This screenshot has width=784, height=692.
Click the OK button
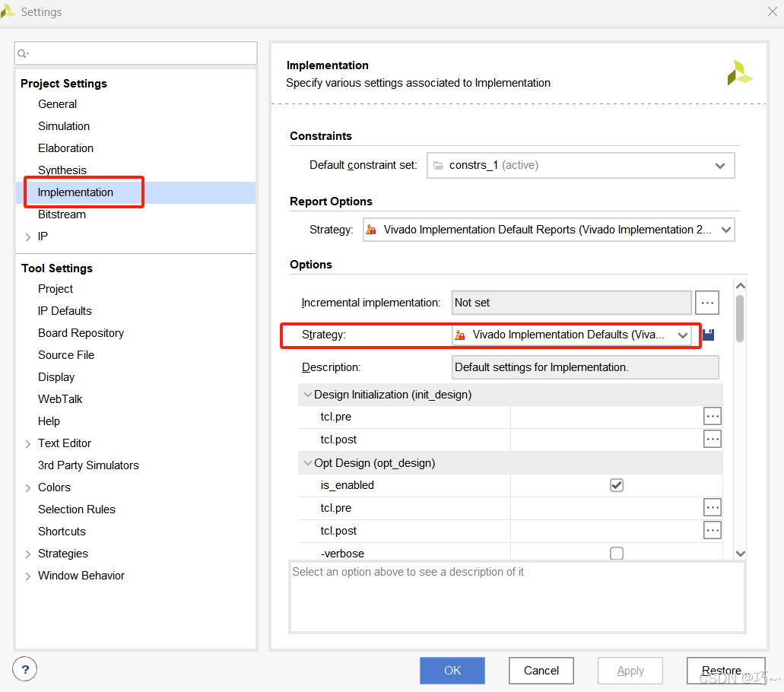(452, 671)
